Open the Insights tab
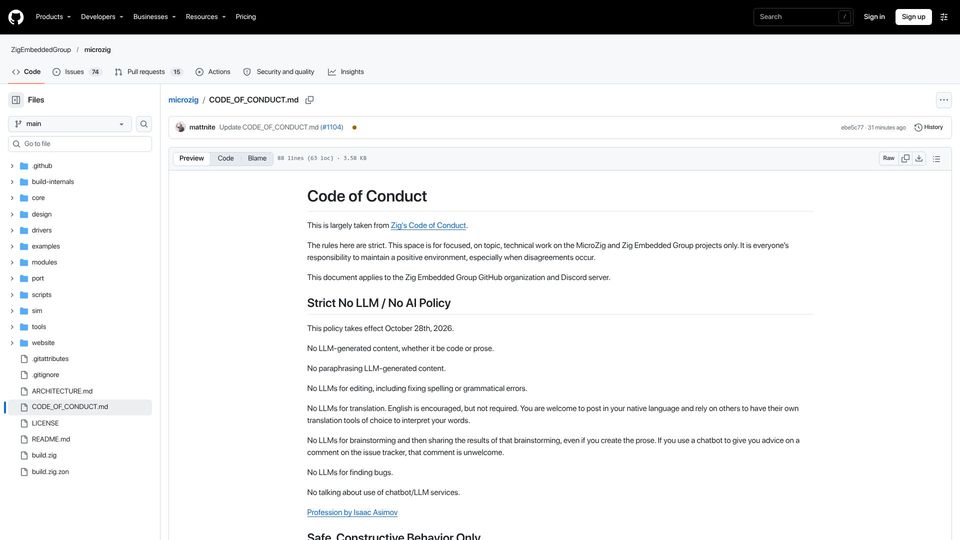Screen dimensions: 960x540 346,72
